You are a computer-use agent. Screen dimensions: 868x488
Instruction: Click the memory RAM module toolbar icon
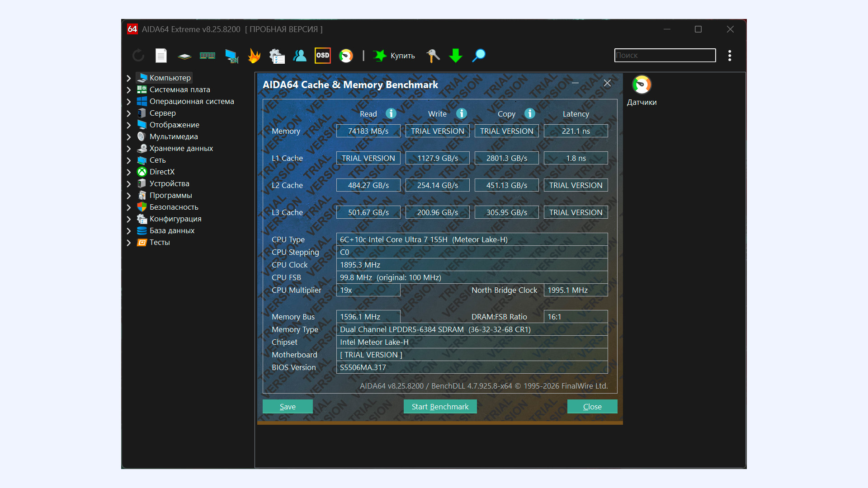(x=208, y=56)
